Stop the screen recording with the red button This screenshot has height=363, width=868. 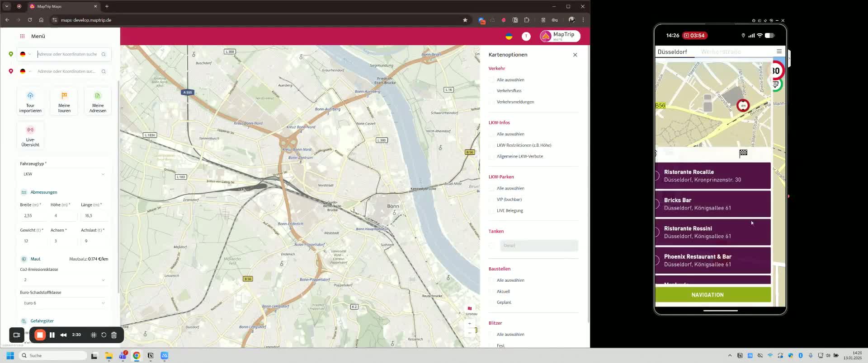point(40,335)
